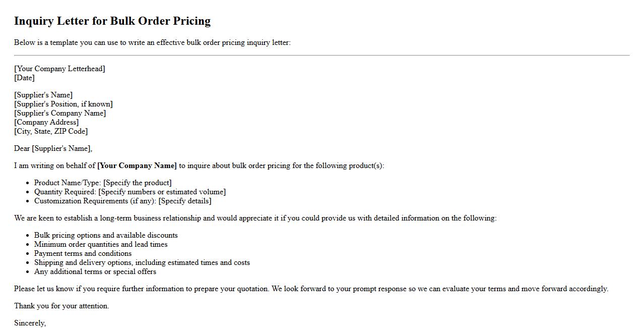Click the "Shipping and delivery options" bullet

[142, 262]
